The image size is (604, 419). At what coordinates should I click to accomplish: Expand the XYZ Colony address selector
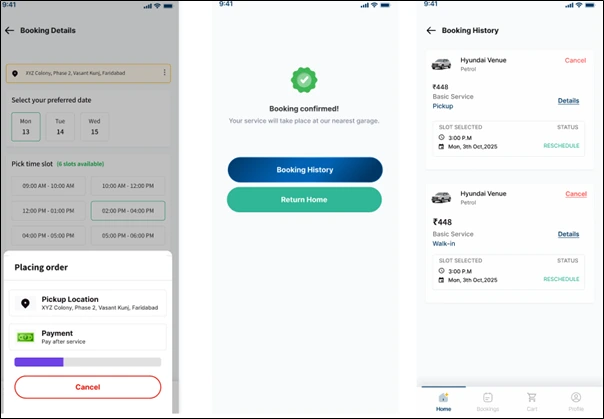coord(88,73)
